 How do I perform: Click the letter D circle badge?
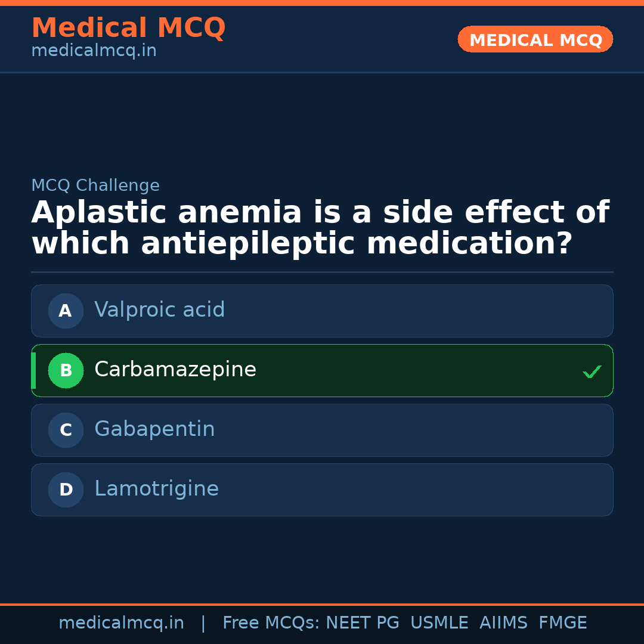pos(66,490)
